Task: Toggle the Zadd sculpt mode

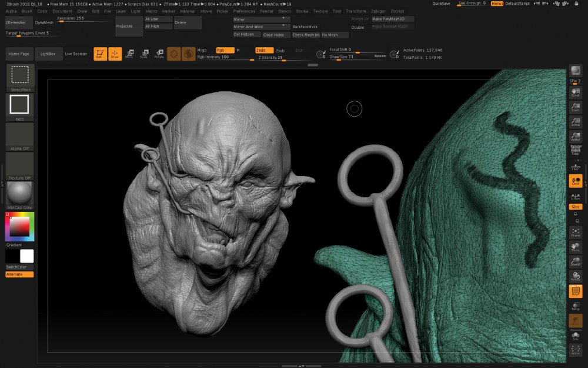Action: coord(265,50)
